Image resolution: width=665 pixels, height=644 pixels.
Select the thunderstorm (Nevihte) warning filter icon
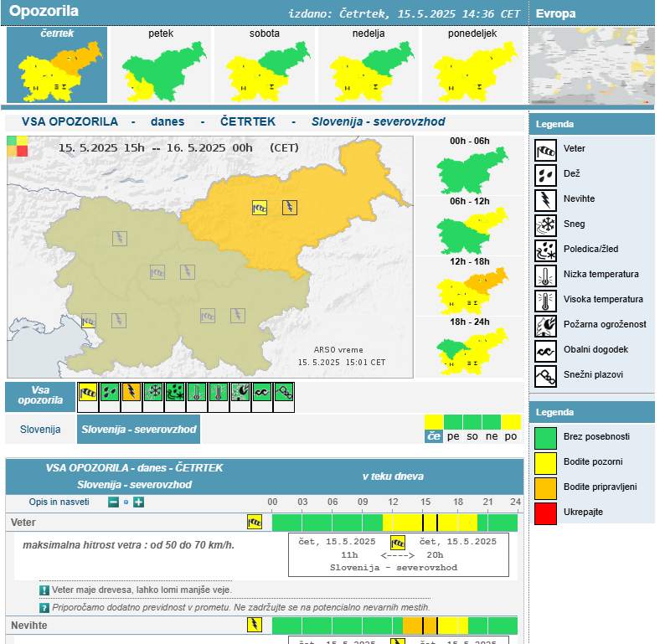(x=131, y=392)
